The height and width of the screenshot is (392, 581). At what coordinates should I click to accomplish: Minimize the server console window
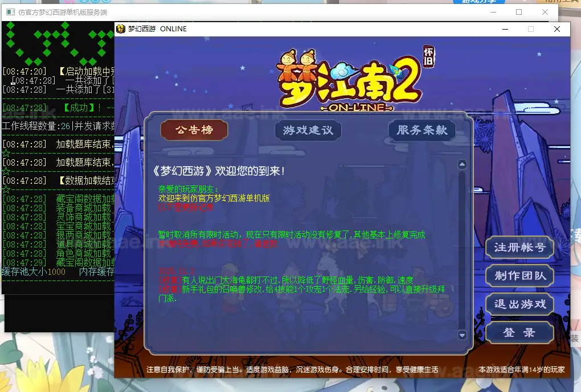point(493,12)
